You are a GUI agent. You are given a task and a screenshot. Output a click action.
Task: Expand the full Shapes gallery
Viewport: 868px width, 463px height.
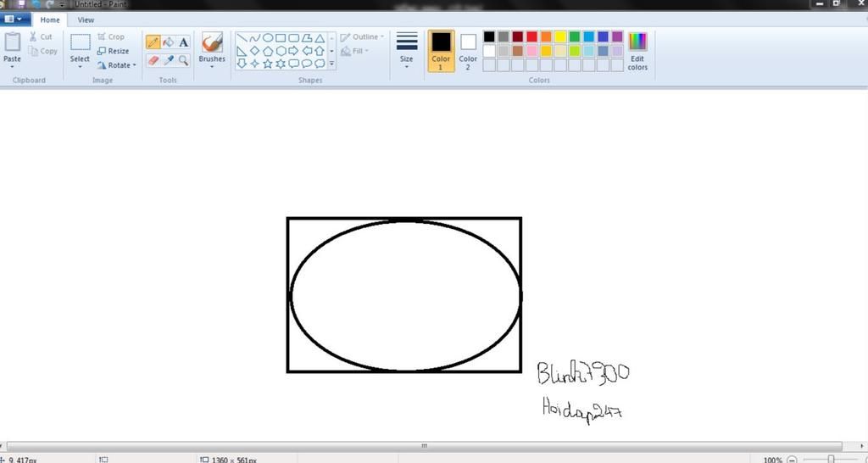click(331, 64)
